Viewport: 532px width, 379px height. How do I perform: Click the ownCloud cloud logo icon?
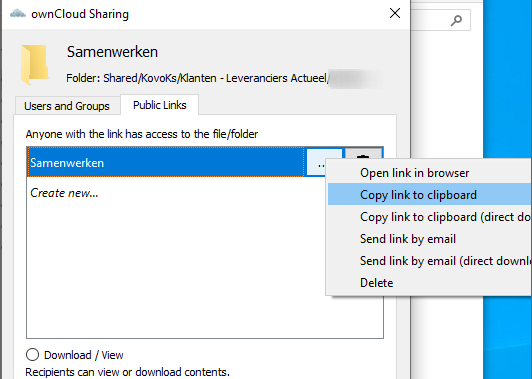tap(18, 14)
